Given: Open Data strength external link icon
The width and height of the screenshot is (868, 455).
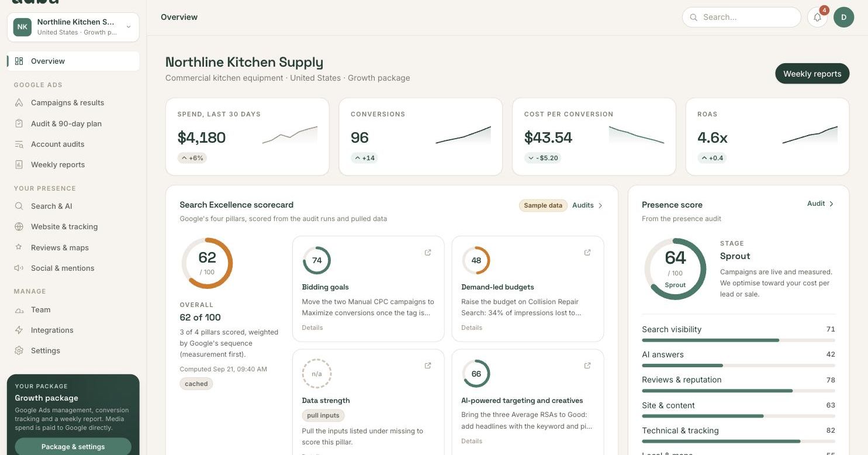Looking at the screenshot, I should click(x=428, y=366).
